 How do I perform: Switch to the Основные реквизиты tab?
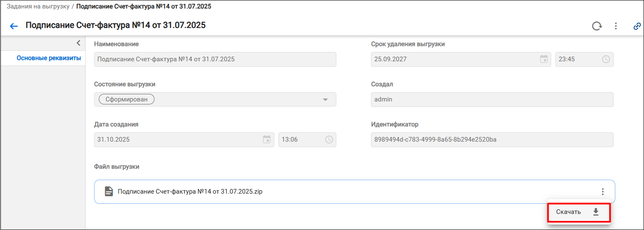(49, 58)
